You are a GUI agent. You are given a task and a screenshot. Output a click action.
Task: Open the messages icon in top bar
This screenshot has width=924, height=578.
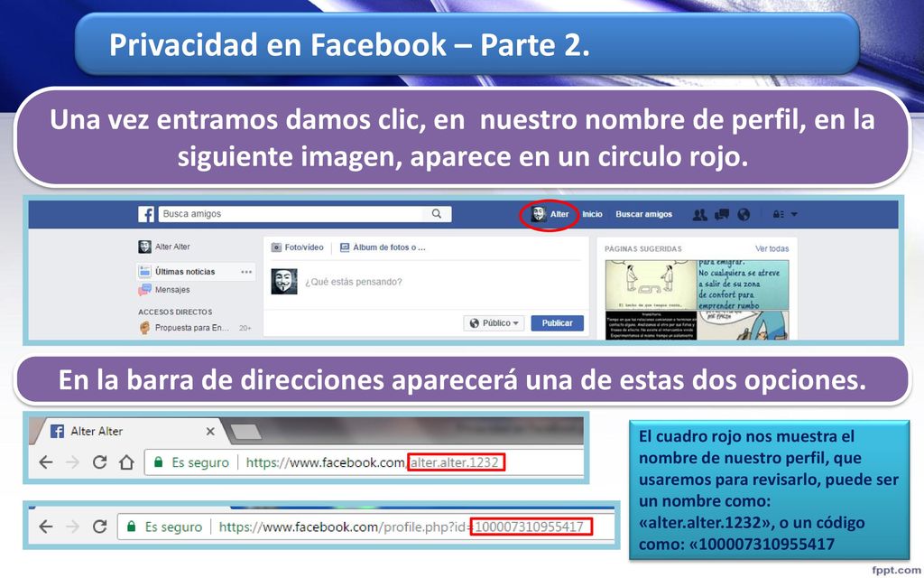pyautogui.click(x=722, y=215)
